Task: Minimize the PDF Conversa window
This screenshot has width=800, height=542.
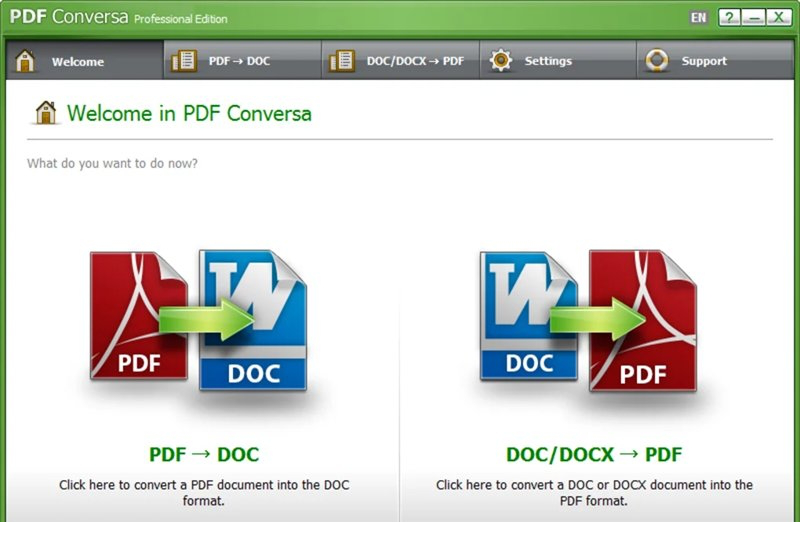Action: point(754,18)
